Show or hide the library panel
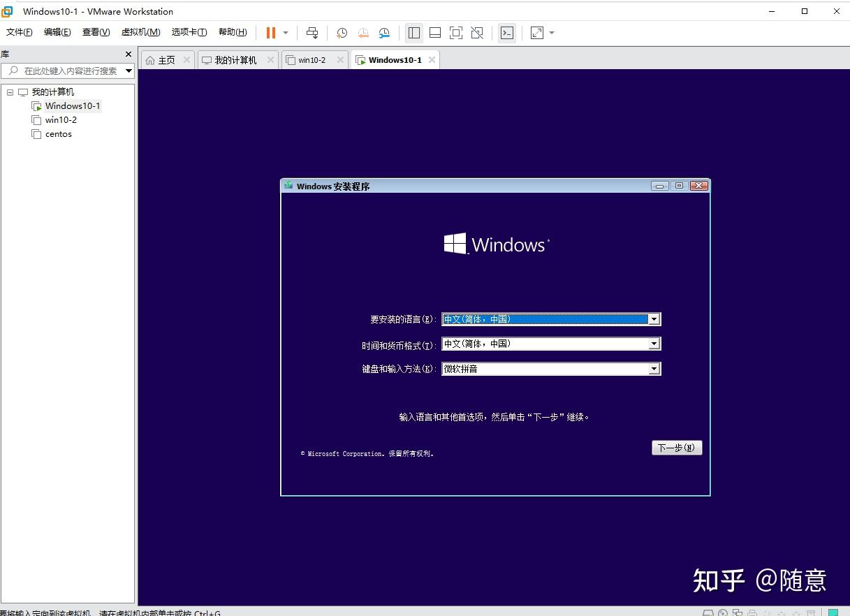850x616 pixels. [x=413, y=32]
